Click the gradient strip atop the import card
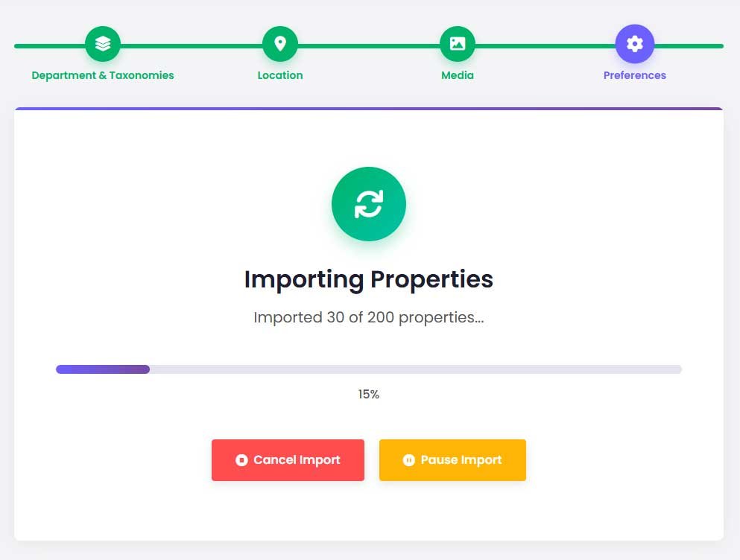 tap(368, 108)
